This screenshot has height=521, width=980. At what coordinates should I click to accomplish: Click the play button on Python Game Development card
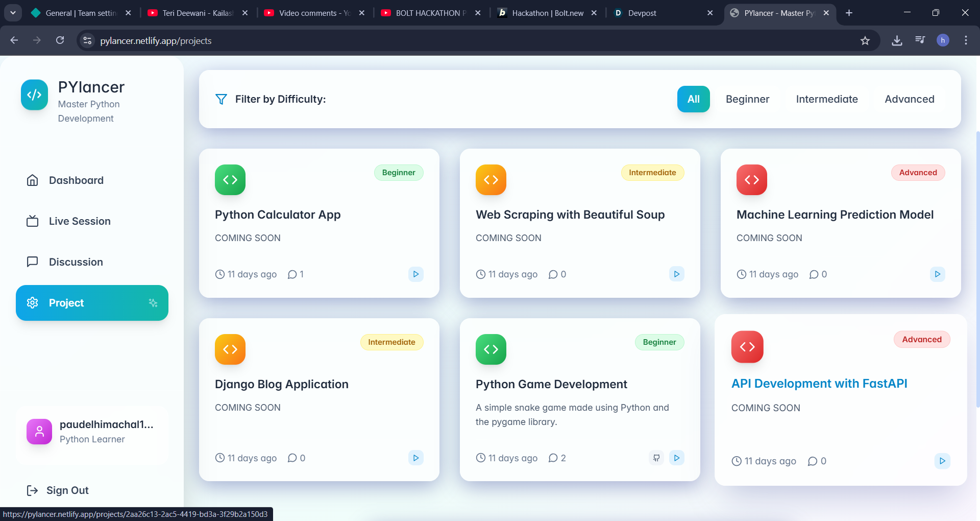coord(677,458)
